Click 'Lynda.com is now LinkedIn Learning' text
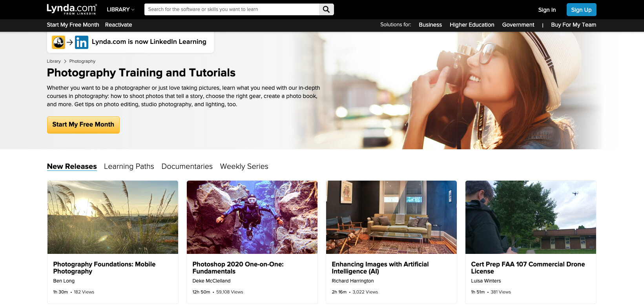Screen dimensions: 644x306 click(149, 42)
